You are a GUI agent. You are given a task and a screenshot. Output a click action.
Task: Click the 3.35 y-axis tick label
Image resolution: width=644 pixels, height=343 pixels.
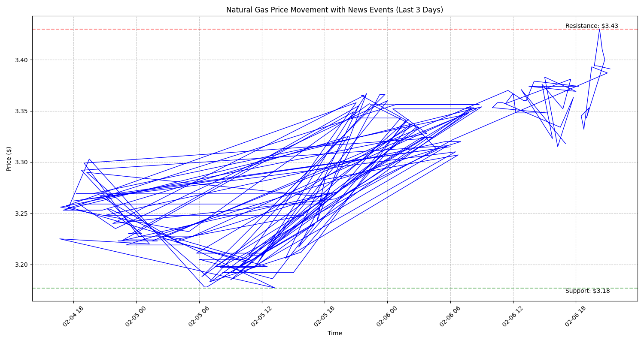[21, 111]
